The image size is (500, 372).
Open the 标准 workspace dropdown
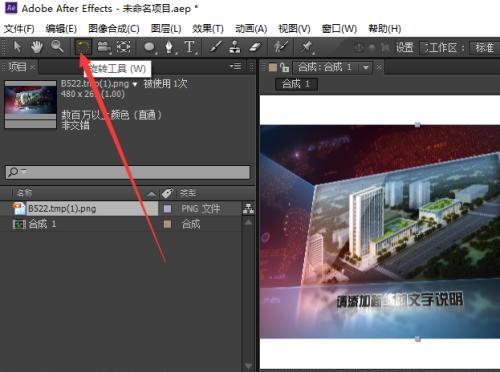(x=484, y=48)
